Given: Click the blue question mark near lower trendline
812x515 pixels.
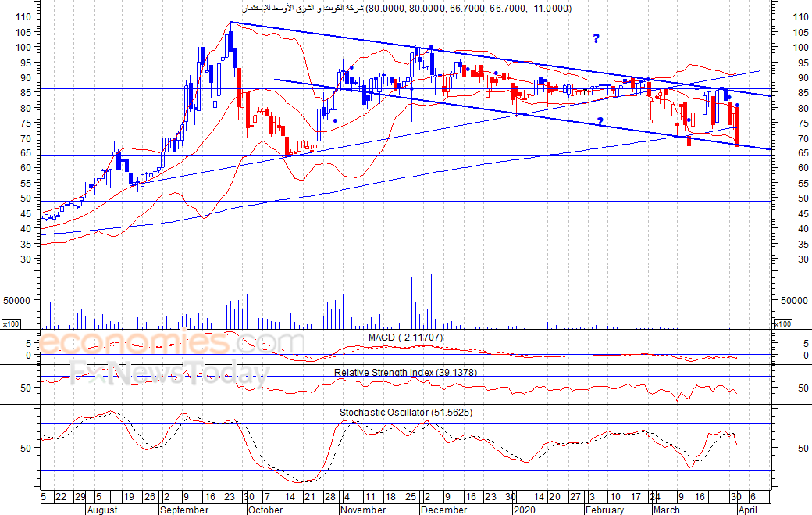Looking at the screenshot, I should click(x=600, y=122).
